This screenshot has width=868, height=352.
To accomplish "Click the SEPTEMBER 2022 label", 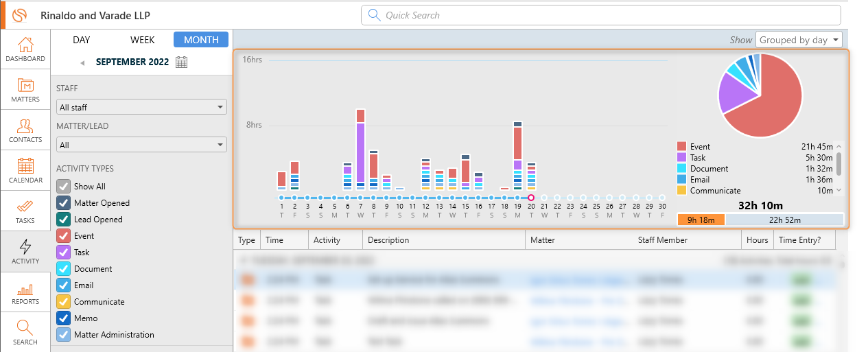I will pos(132,62).
